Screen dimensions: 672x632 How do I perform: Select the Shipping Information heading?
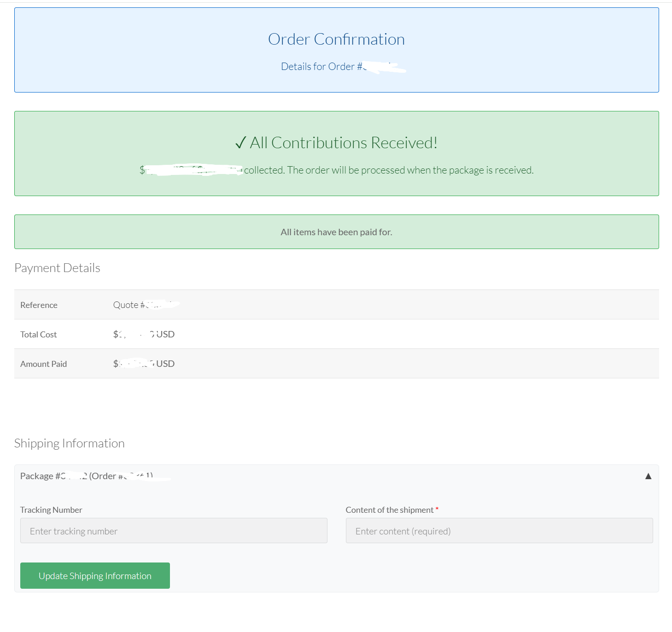click(x=69, y=443)
